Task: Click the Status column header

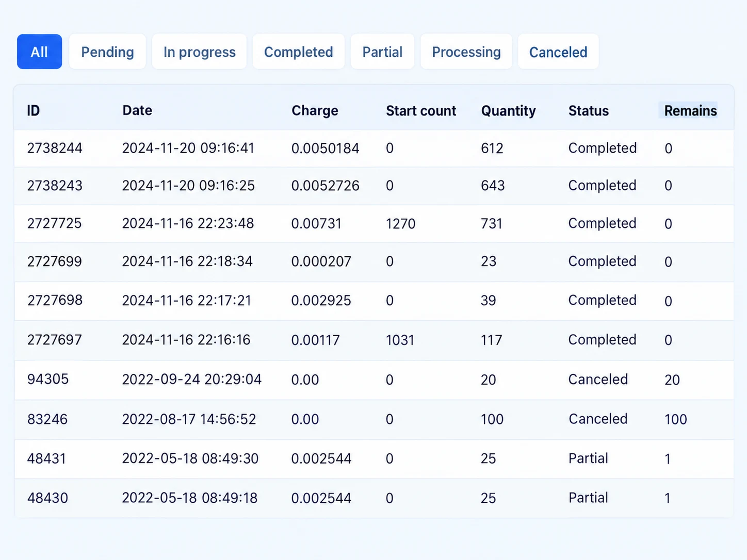Action: click(589, 110)
